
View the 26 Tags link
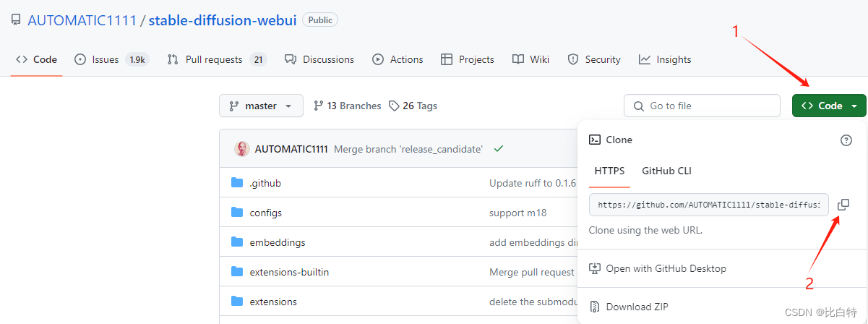click(413, 106)
